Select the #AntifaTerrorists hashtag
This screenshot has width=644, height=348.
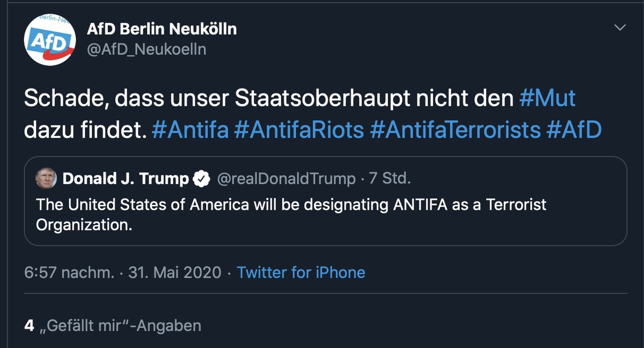[x=455, y=130]
